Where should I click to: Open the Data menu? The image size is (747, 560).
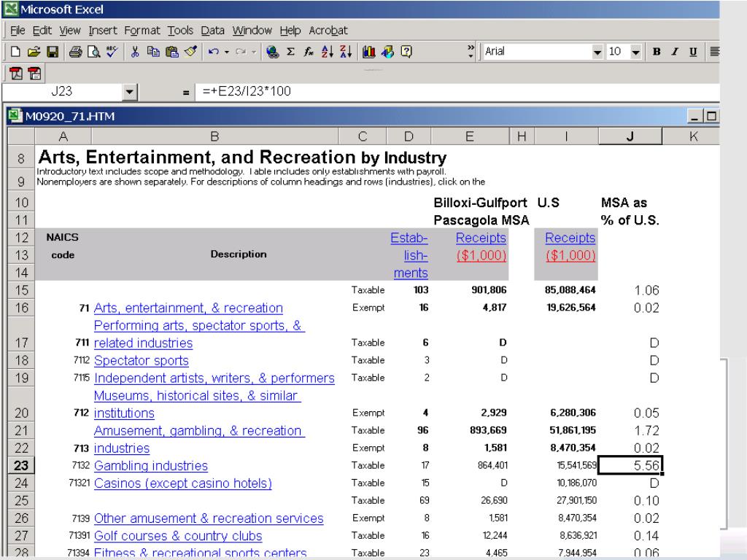point(212,31)
